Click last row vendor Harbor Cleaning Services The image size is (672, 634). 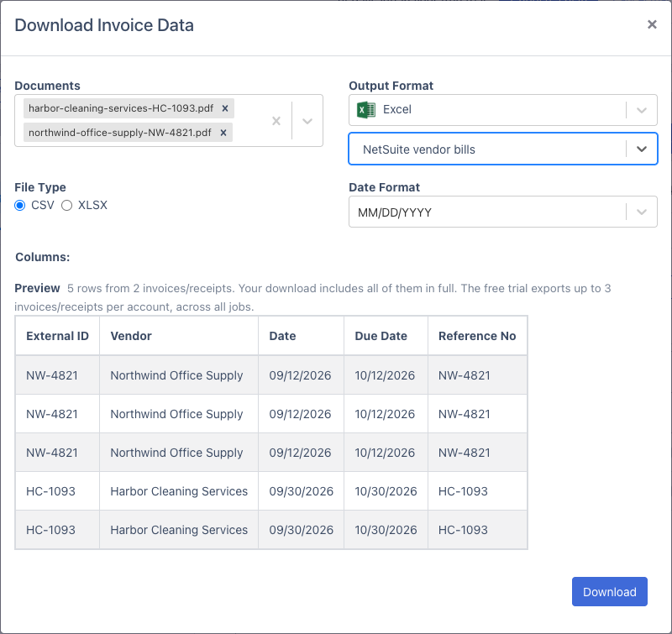(x=179, y=530)
